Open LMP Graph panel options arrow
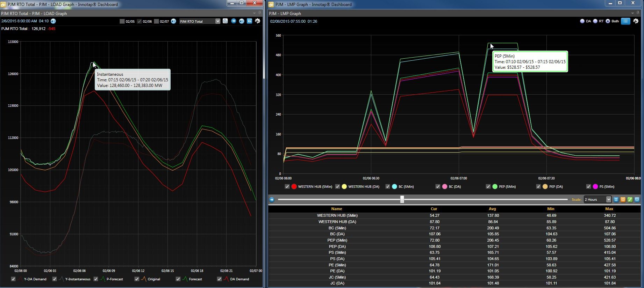Image resolution: width=644 pixels, height=288 pixels. (632, 13)
